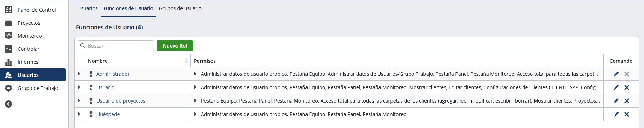Open the Administrador role link

pos(113,74)
